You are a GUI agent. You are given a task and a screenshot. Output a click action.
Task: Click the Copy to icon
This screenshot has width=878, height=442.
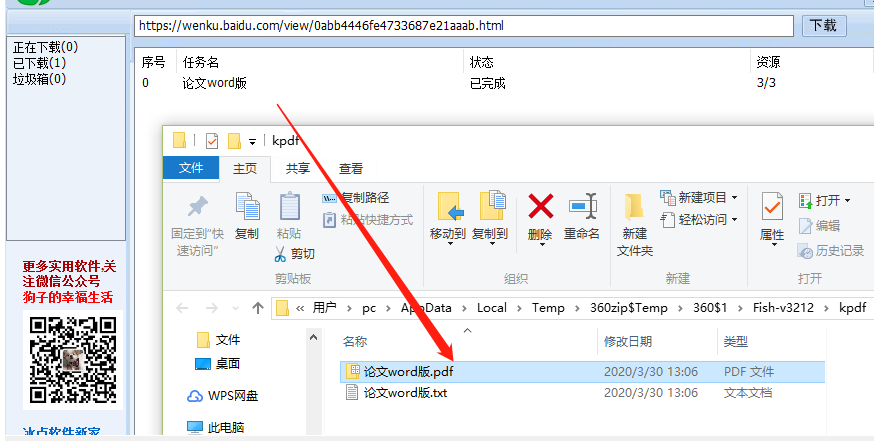492,206
